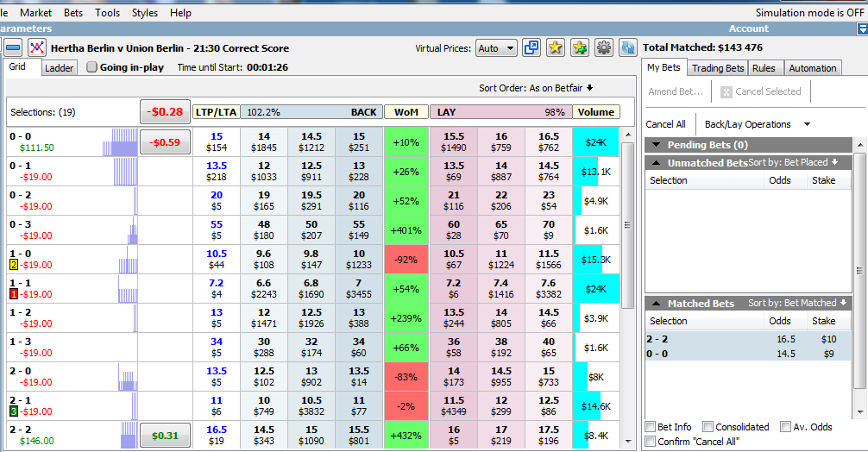Back 2 - 1 at 10.5 $3832
The width and height of the screenshot is (868, 452).
(x=311, y=406)
